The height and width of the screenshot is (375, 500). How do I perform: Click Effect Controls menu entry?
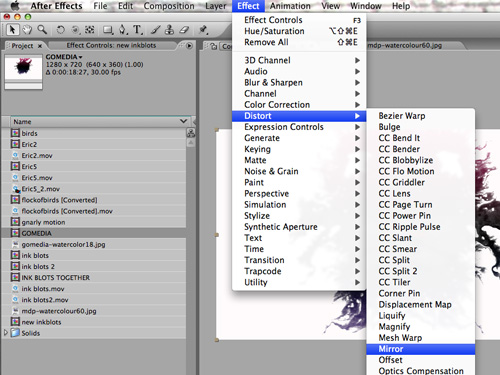tap(299, 20)
